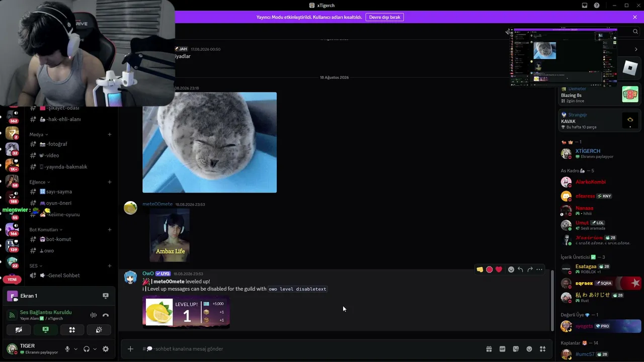The image size is (644, 362).
Task: Collapse the SES category
Action: pyautogui.click(x=36, y=266)
